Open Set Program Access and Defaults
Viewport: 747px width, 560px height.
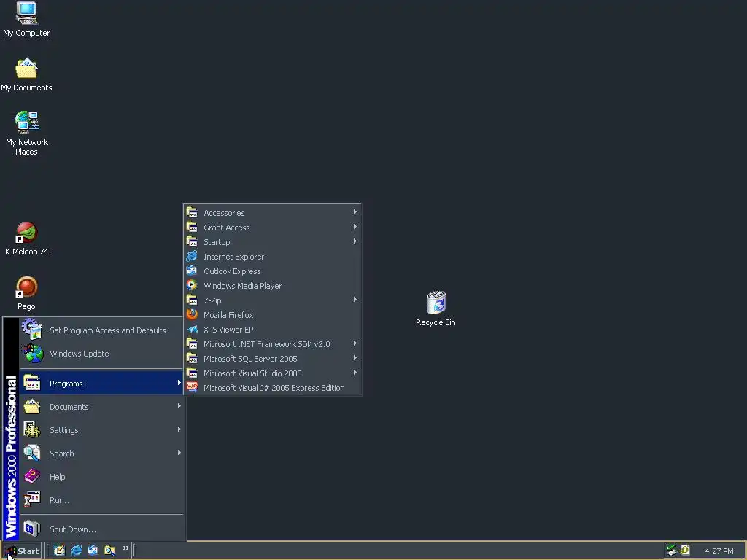pyautogui.click(x=101, y=330)
